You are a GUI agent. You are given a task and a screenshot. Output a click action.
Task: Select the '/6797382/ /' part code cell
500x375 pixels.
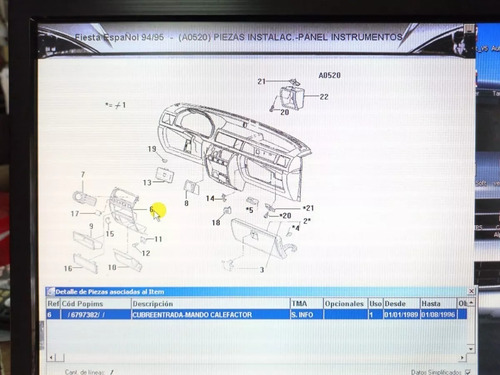(x=95, y=315)
